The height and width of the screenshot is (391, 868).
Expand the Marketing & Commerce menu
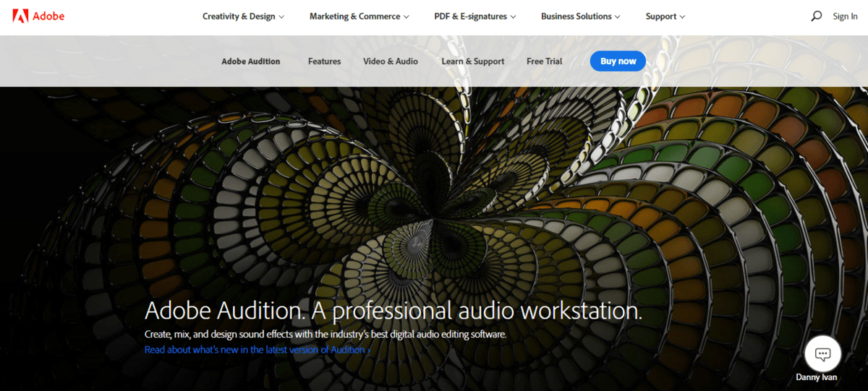[359, 16]
